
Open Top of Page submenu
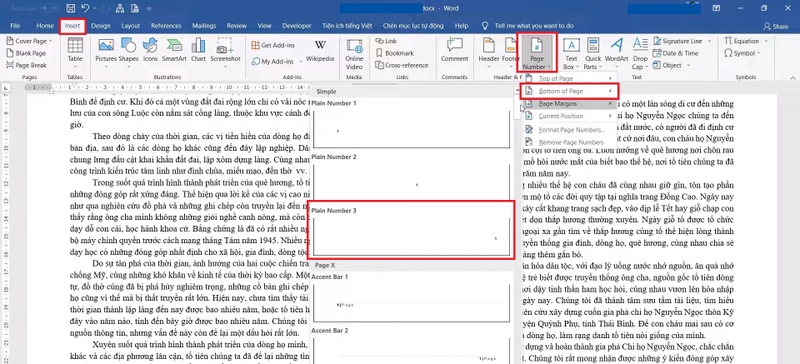tap(569, 79)
